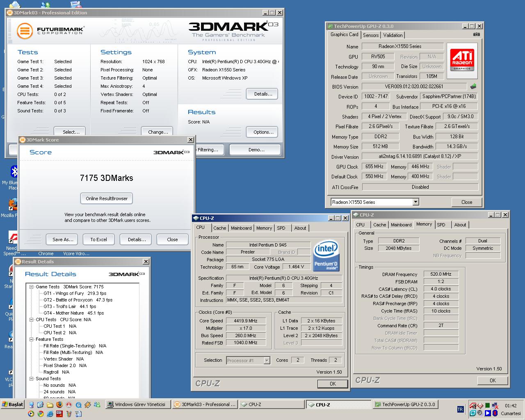Click the TR language indicator
This screenshot has width=525, height=420.
coord(461,409)
